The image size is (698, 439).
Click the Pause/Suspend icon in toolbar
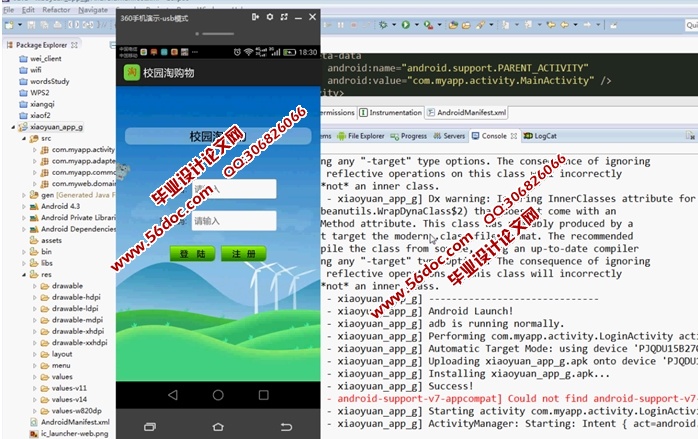pyautogui.click(x=341, y=25)
